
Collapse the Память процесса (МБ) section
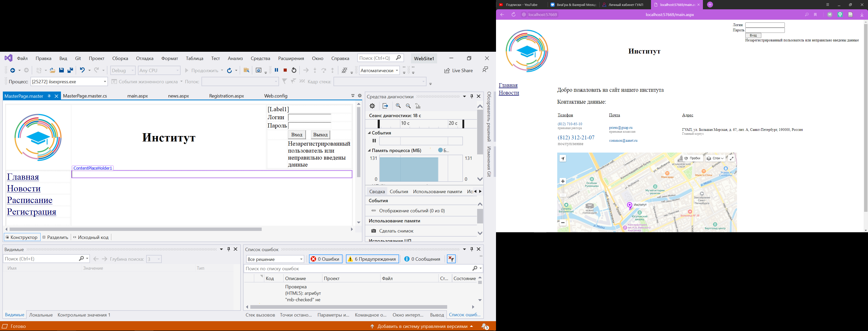(369, 151)
